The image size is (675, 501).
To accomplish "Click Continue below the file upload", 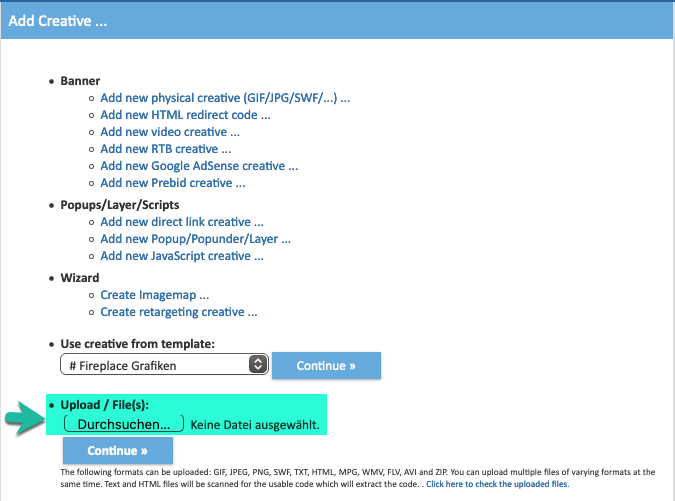I will click(118, 451).
